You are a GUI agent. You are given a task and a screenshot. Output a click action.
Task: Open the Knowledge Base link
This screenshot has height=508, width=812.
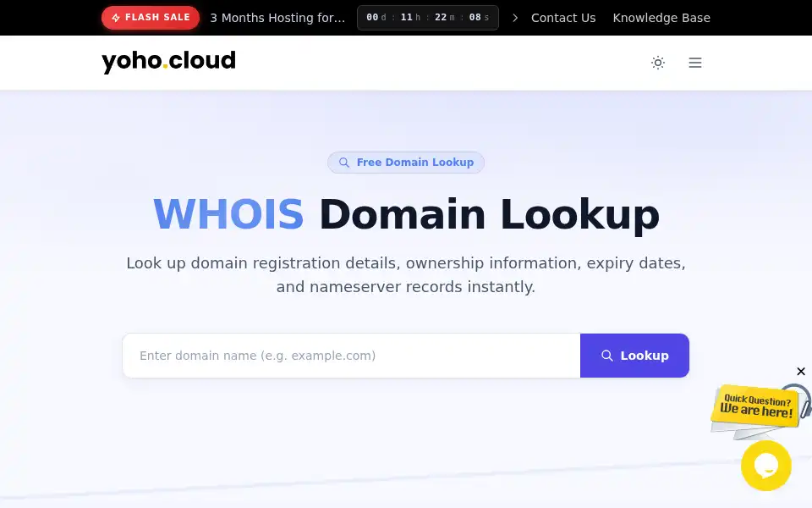[661, 18]
